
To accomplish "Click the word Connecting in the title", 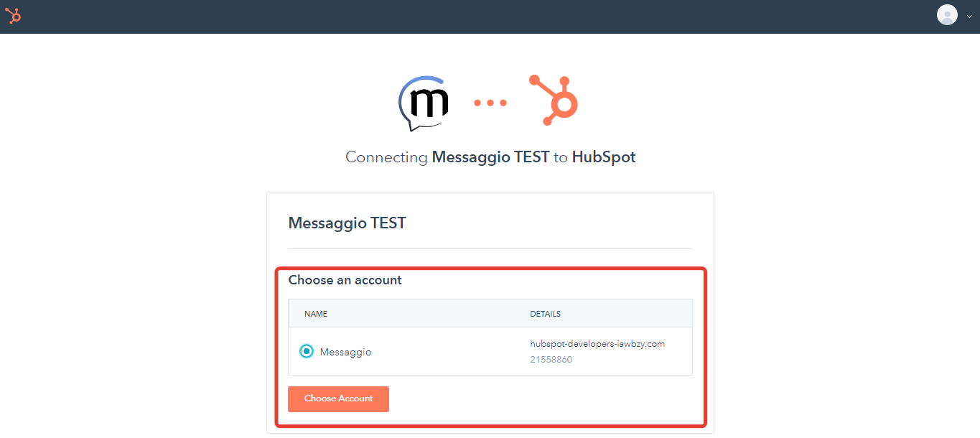I will point(386,157).
